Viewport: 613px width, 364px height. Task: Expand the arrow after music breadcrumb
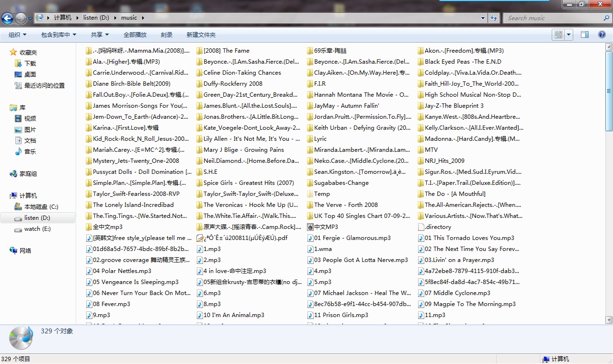pyautogui.click(x=143, y=18)
